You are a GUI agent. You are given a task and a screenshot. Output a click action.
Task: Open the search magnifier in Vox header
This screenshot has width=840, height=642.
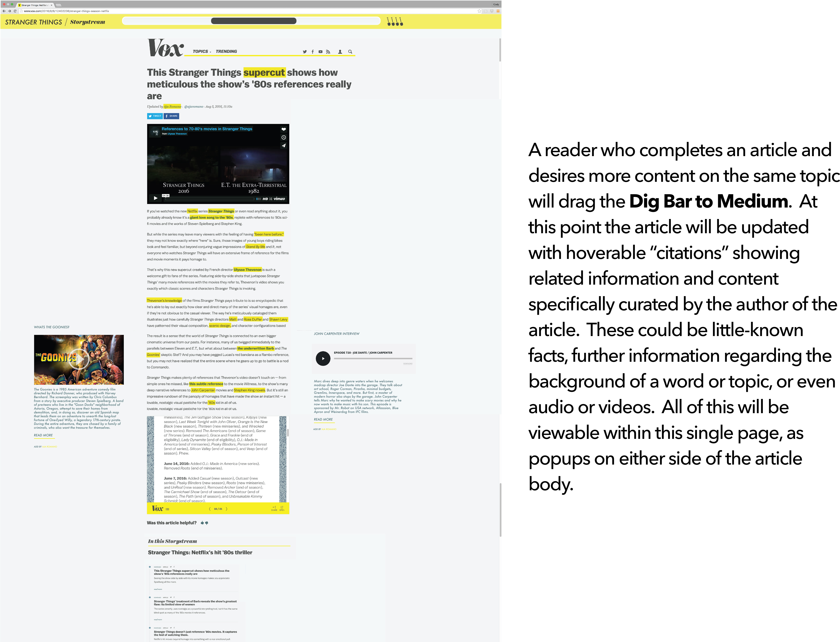(x=350, y=52)
